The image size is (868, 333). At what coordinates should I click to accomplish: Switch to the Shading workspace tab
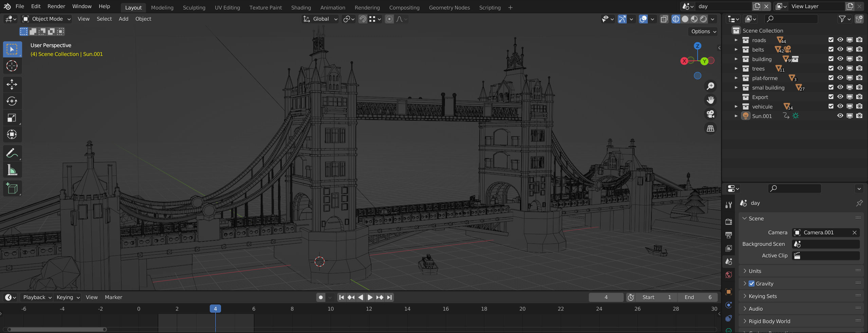click(x=301, y=7)
